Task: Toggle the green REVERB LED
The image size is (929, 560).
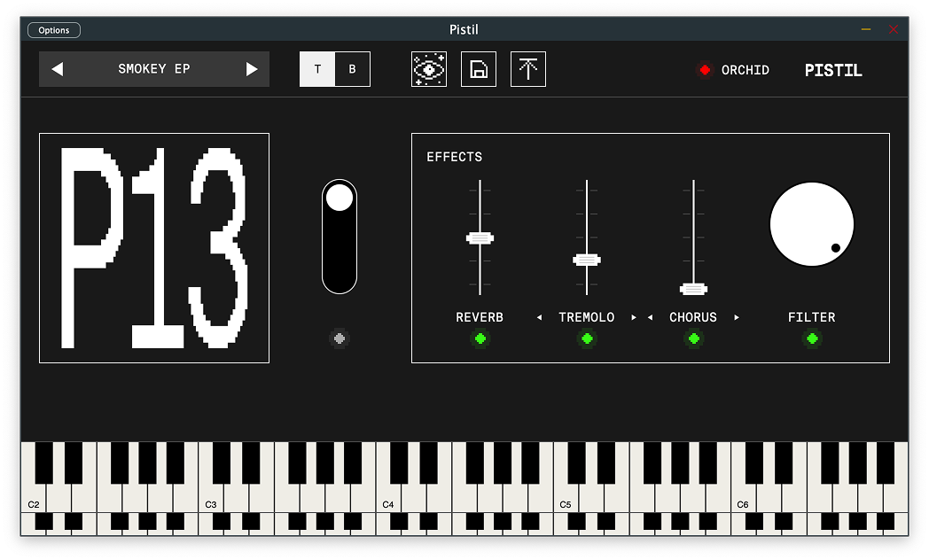Action: [x=480, y=338]
